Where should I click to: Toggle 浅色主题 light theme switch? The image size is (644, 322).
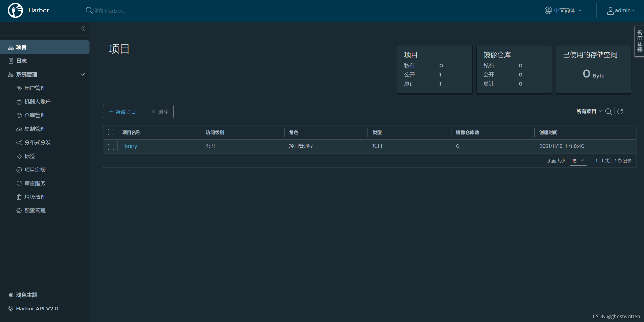(26, 295)
